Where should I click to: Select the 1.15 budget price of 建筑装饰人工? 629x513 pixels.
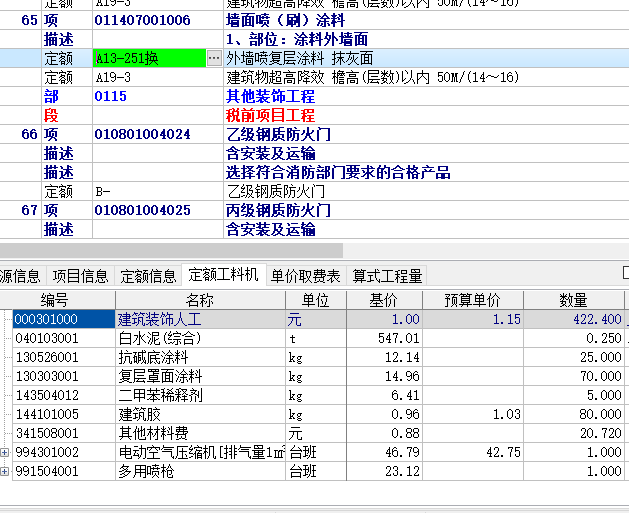(x=473, y=319)
